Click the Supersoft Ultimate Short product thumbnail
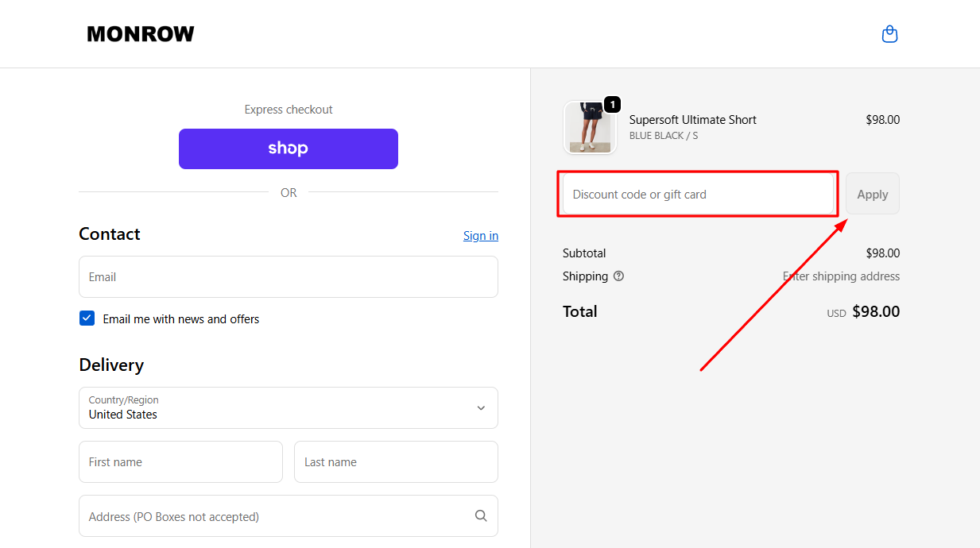This screenshot has height=548, width=980. tap(590, 127)
